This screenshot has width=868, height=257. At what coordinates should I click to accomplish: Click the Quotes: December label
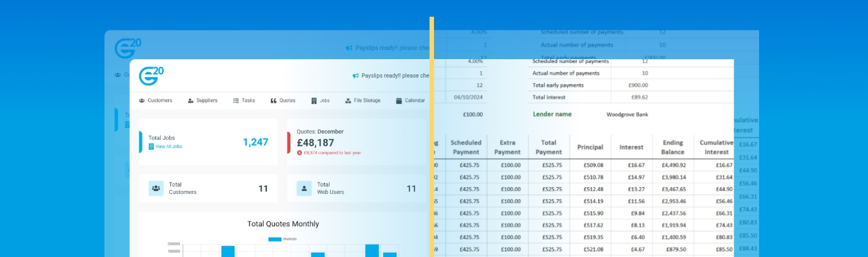click(x=320, y=132)
